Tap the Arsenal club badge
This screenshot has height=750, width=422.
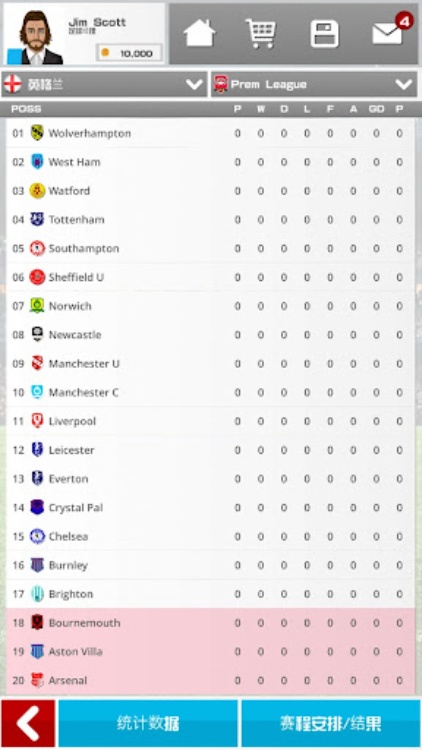point(37,680)
